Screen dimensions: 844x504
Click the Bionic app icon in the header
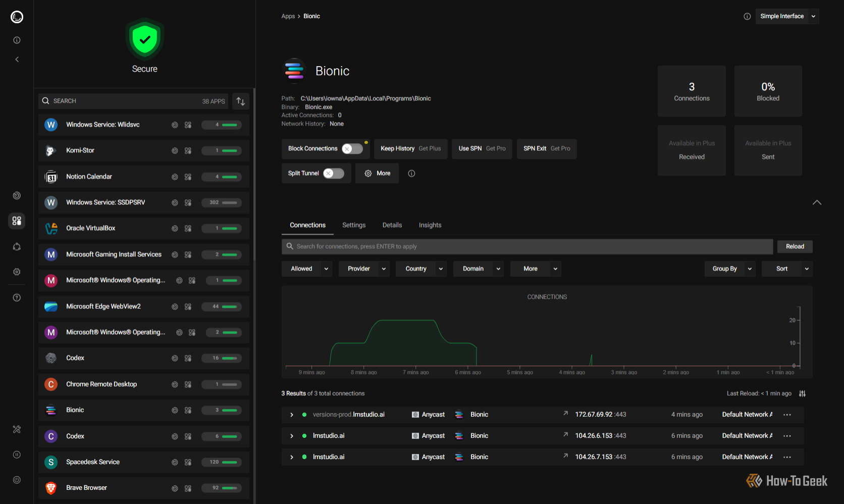point(294,70)
